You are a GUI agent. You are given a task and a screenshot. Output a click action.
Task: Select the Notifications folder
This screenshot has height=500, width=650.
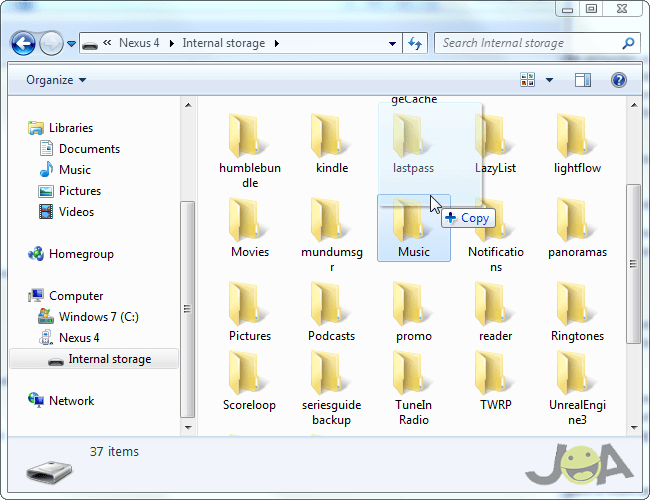point(495,235)
